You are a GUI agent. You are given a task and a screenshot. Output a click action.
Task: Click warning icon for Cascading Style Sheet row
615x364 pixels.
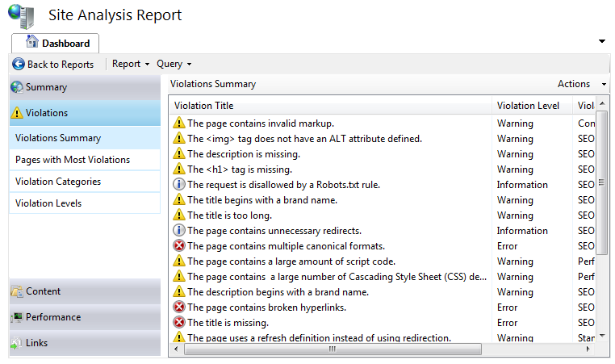point(179,276)
